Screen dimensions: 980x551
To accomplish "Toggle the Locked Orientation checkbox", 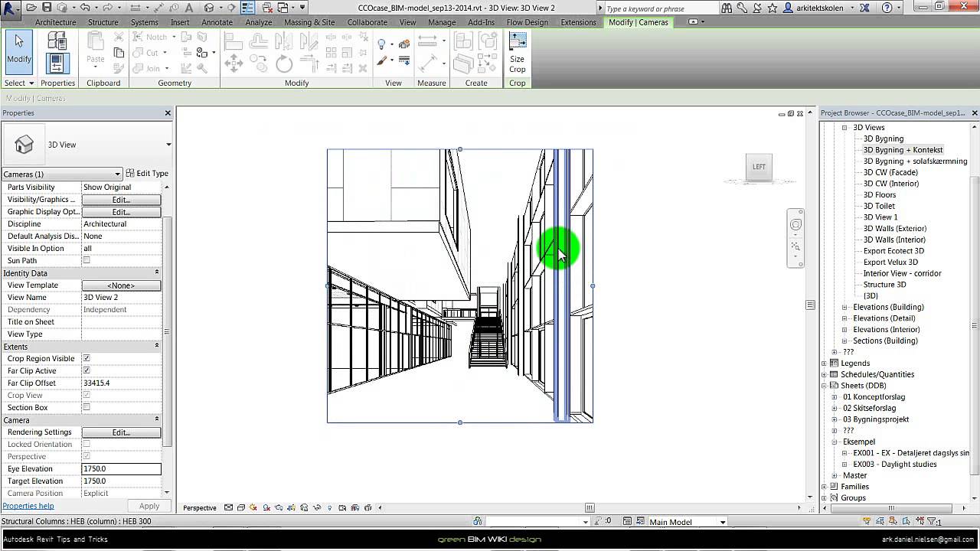I will point(86,444).
